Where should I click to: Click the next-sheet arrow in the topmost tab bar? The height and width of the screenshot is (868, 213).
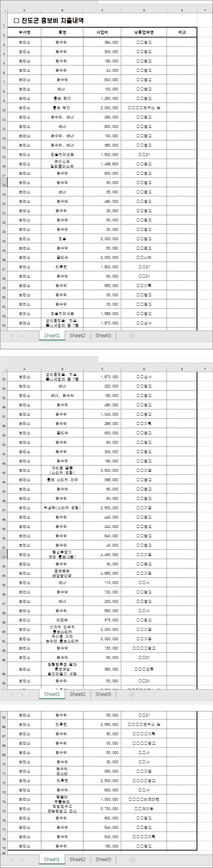[x=23, y=336]
